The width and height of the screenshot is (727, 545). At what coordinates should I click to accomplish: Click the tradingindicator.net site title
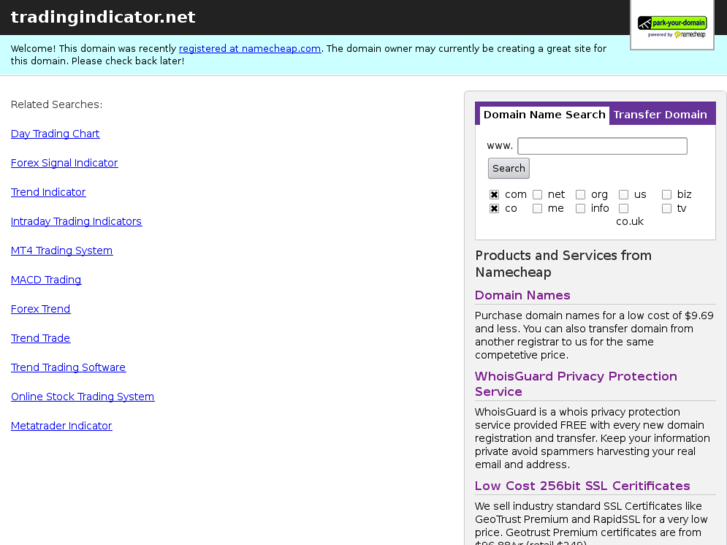103,17
